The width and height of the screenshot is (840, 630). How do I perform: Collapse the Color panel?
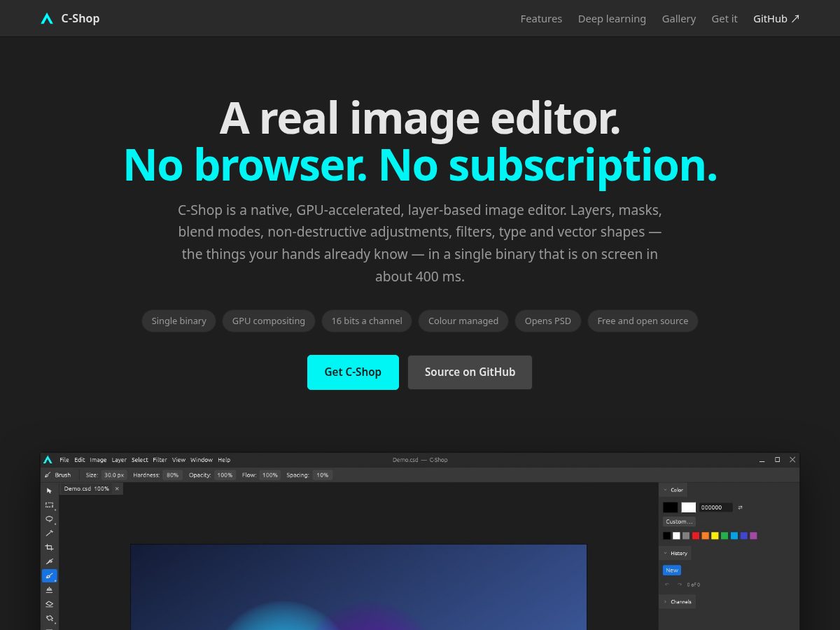tap(665, 490)
